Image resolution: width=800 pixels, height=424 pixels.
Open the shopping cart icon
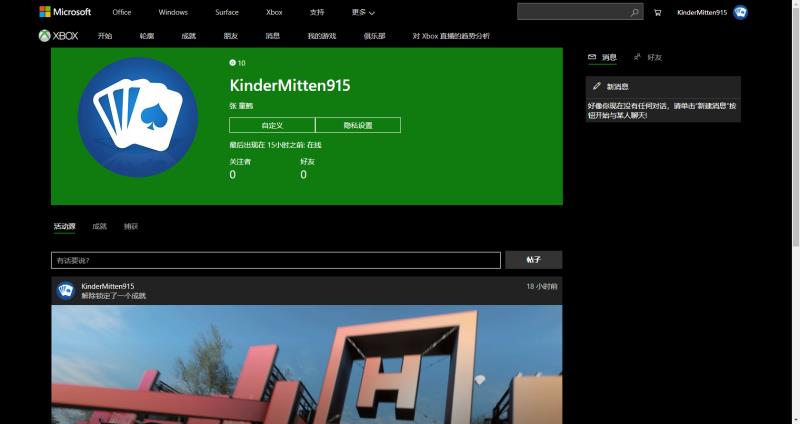[x=657, y=12]
